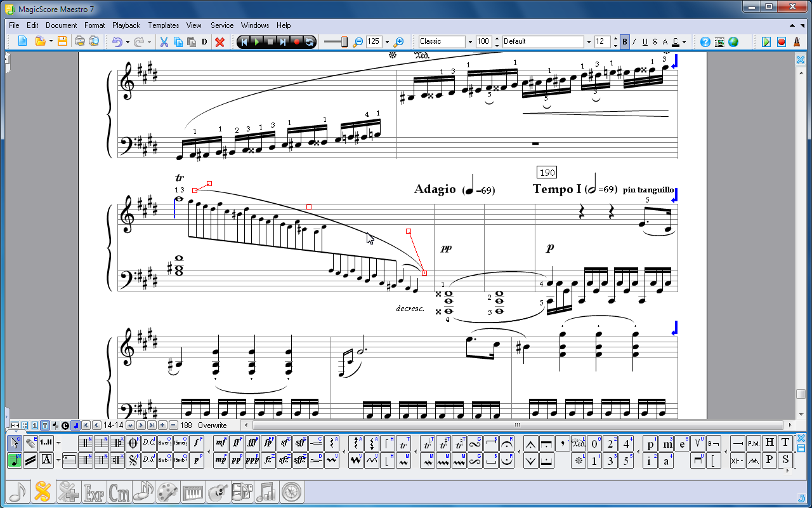Image resolution: width=812 pixels, height=508 pixels.
Task: Rewind to the beginning of the score
Action: (244, 42)
